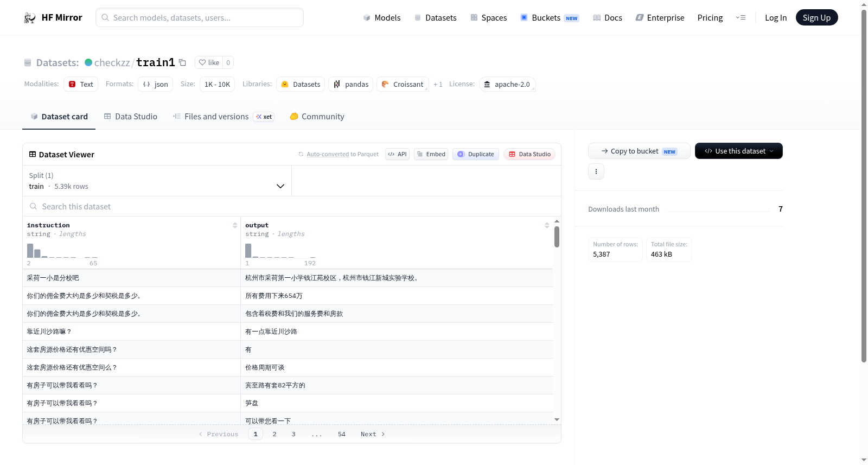Image resolution: width=868 pixels, height=465 pixels.
Task: Open the Data Studio tab
Action: (x=131, y=117)
